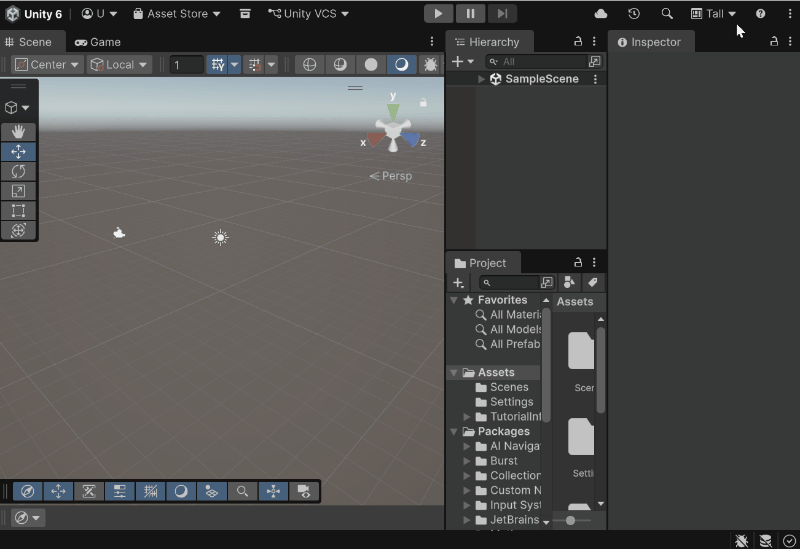This screenshot has height=549, width=800.
Task: Open the Center pivot dropdown
Action: (47, 65)
